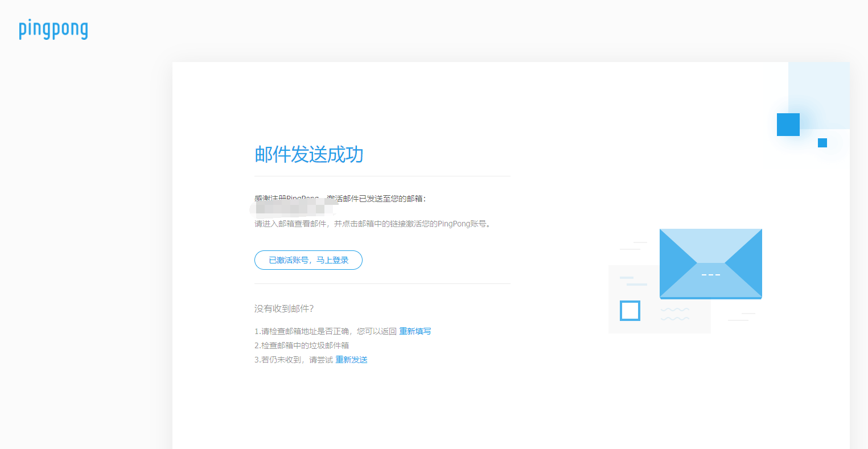Click the pingpong logo
This screenshot has width=868, height=449.
(54, 29)
